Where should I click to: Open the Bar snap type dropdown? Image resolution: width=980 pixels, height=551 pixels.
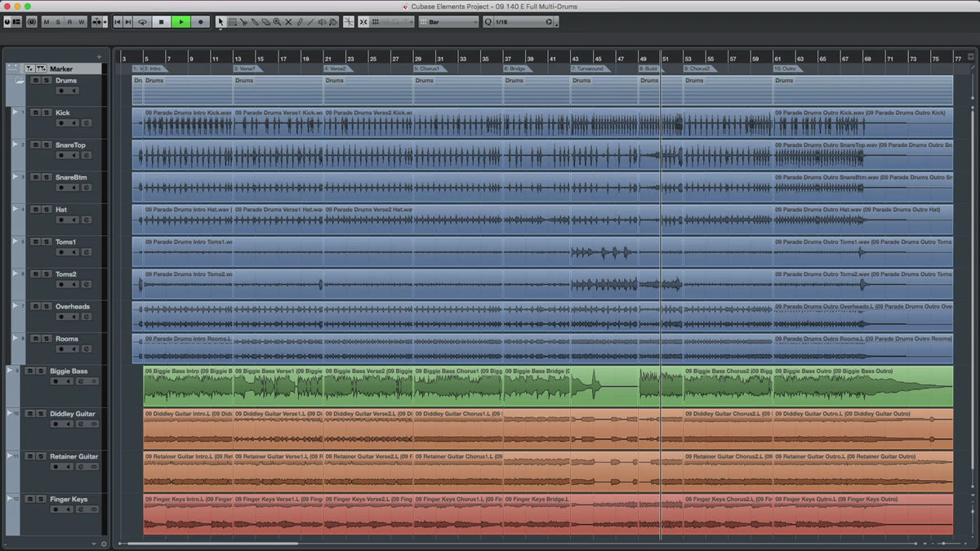tap(448, 22)
